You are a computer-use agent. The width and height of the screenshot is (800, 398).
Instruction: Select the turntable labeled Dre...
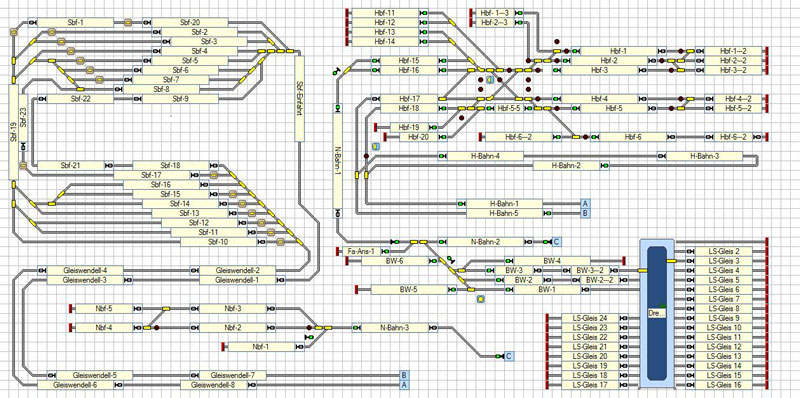coord(657,312)
